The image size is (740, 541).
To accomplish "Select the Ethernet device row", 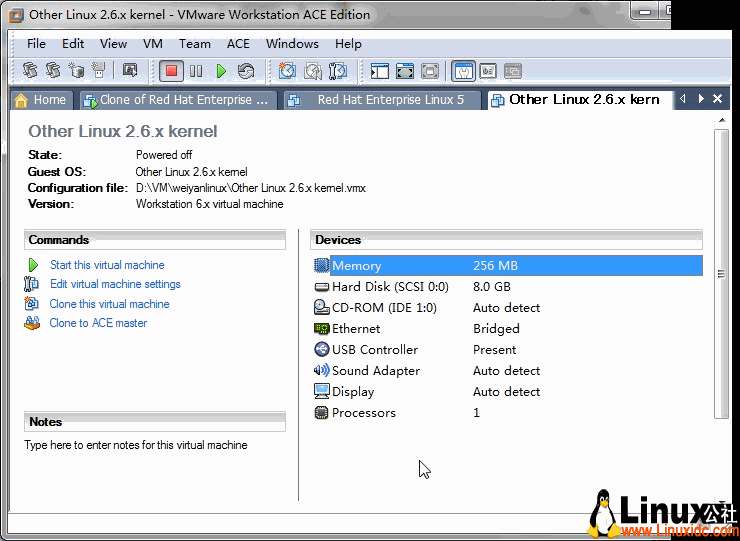I will [356, 329].
